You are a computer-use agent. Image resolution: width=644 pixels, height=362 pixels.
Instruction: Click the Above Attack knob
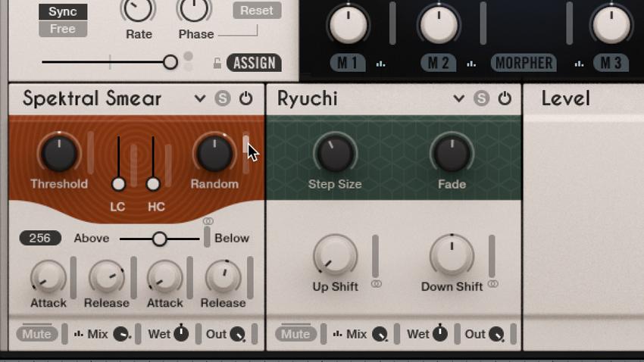click(x=48, y=277)
